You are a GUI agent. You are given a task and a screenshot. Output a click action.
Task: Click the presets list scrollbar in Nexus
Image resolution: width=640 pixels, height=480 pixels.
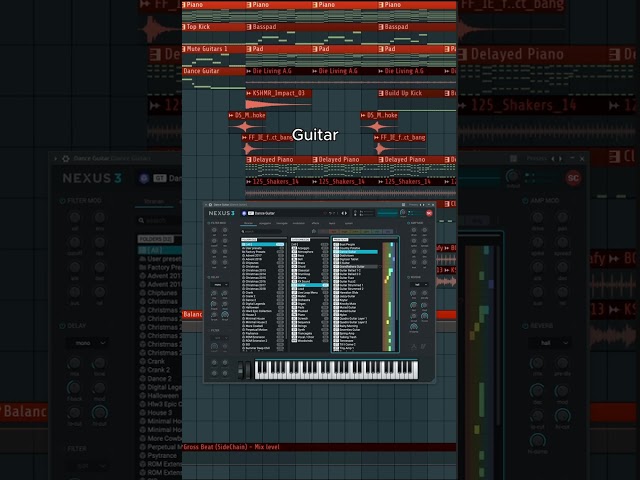(397, 282)
